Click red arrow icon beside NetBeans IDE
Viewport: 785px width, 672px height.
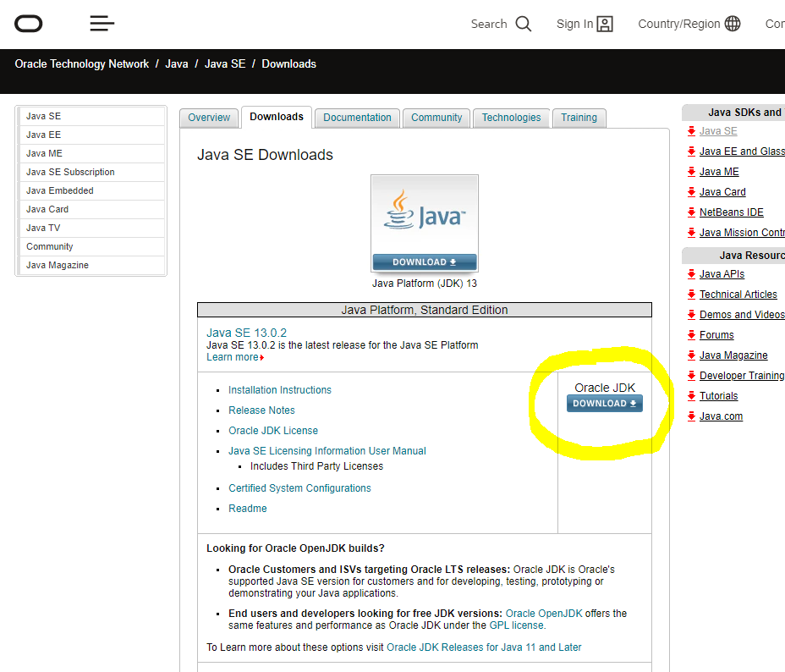click(x=691, y=212)
